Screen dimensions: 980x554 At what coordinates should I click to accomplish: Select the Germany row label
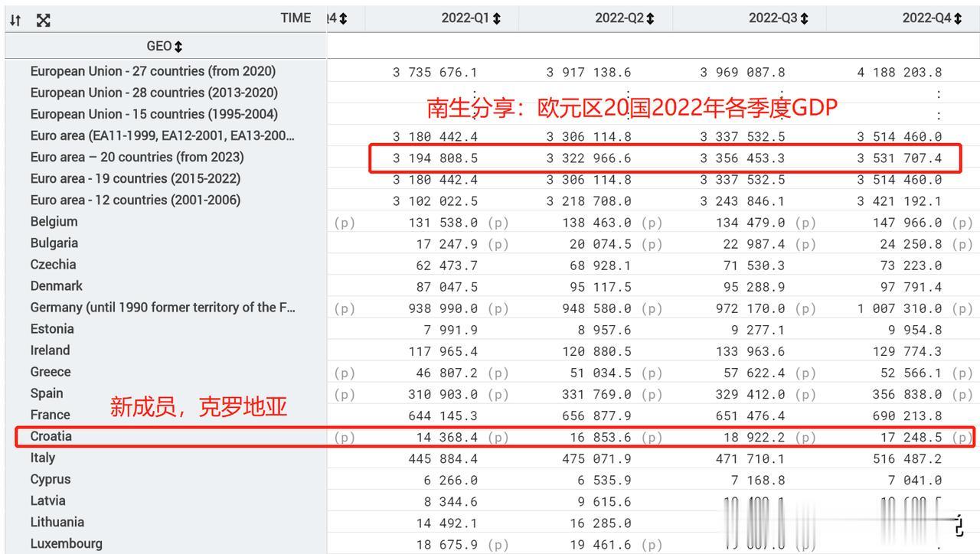coord(163,307)
